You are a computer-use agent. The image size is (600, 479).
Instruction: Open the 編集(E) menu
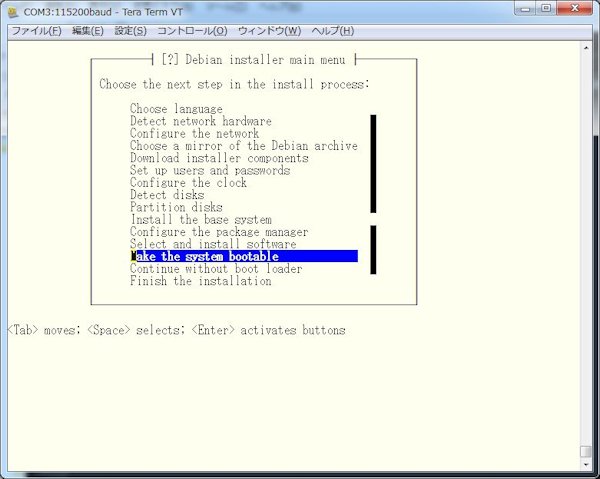88,31
